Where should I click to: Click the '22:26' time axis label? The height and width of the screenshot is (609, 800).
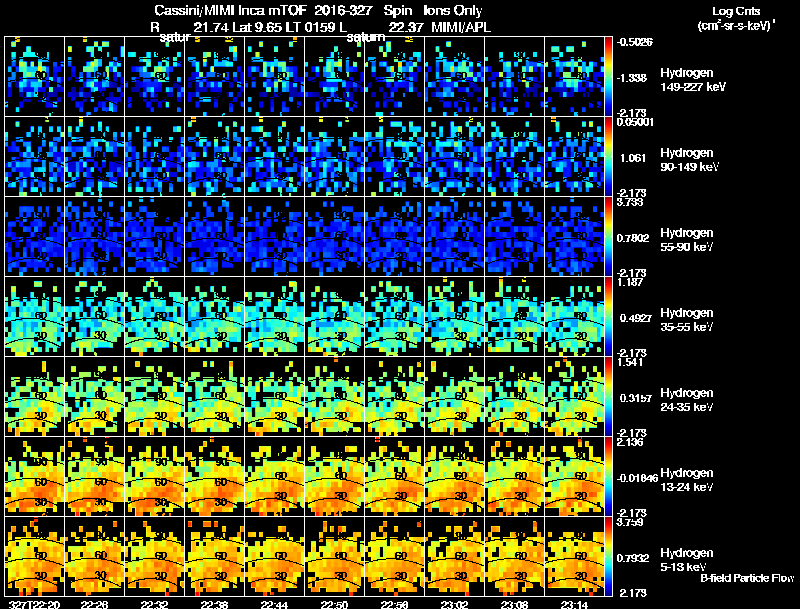[x=94, y=605]
